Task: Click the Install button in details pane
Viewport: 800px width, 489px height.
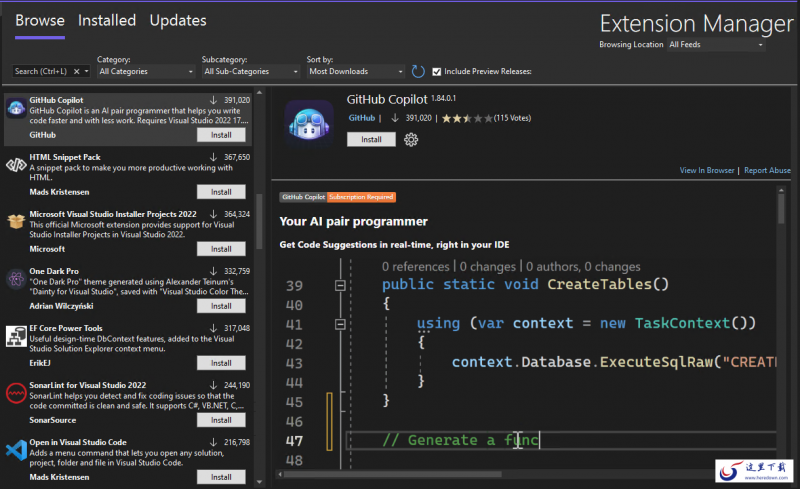Action: pyautogui.click(x=371, y=139)
